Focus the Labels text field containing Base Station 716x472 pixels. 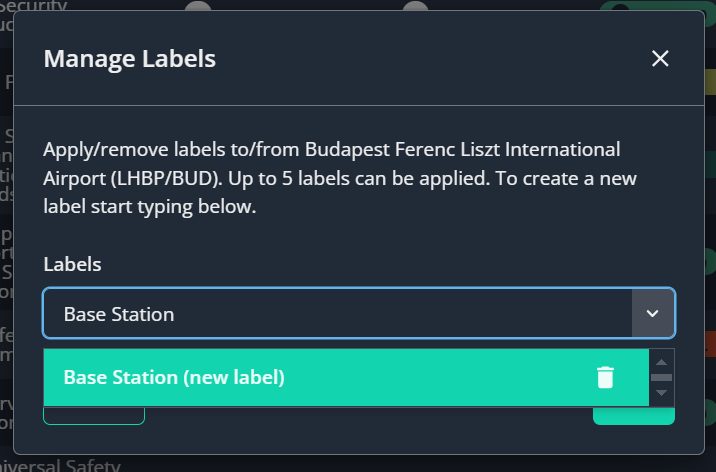tap(338, 313)
